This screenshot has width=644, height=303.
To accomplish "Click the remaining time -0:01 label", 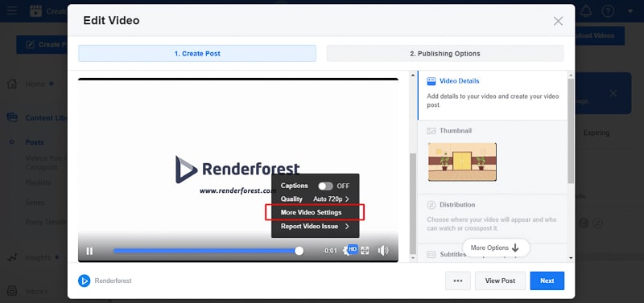I will coord(330,251).
